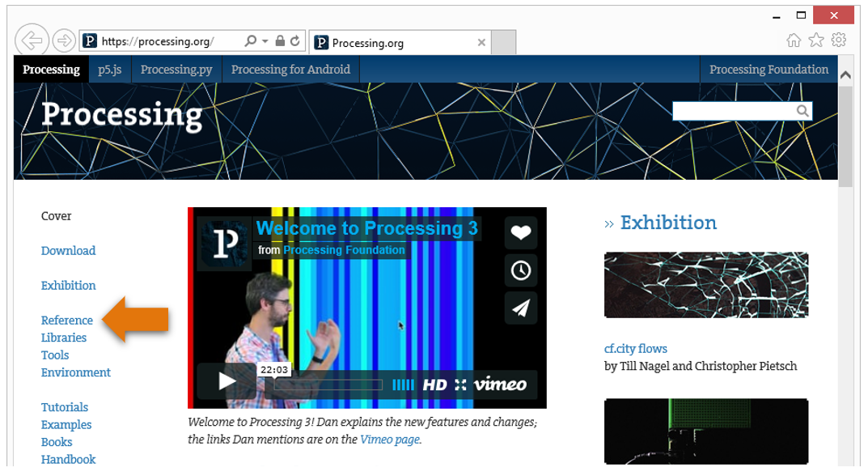868x476 pixels.
Task: Click the vertical scrollbar thumb
Action: click(x=845, y=137)
